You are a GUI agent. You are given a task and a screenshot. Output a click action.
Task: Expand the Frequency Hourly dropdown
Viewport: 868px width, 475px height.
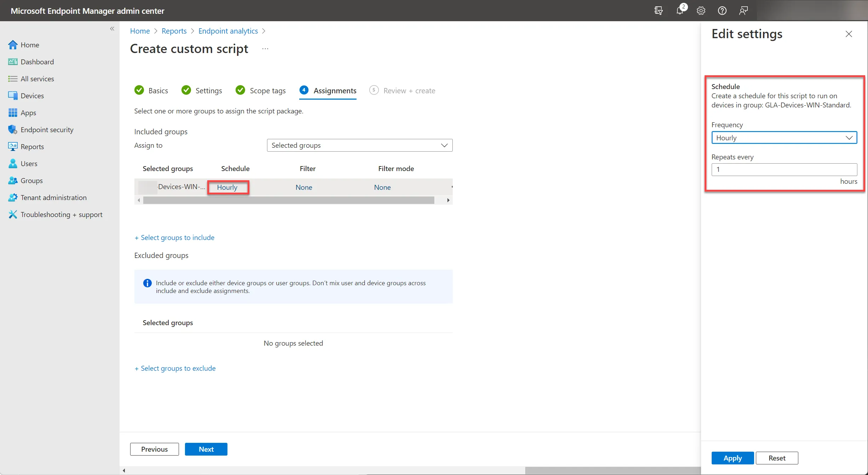coord(784,138)
